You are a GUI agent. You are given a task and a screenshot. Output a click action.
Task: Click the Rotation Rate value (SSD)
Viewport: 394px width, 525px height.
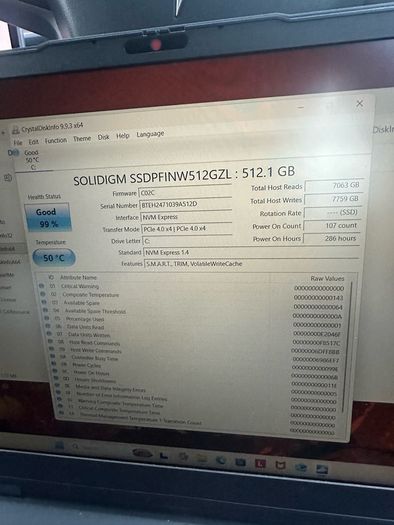pyautogui.click(x=332, y=212)
